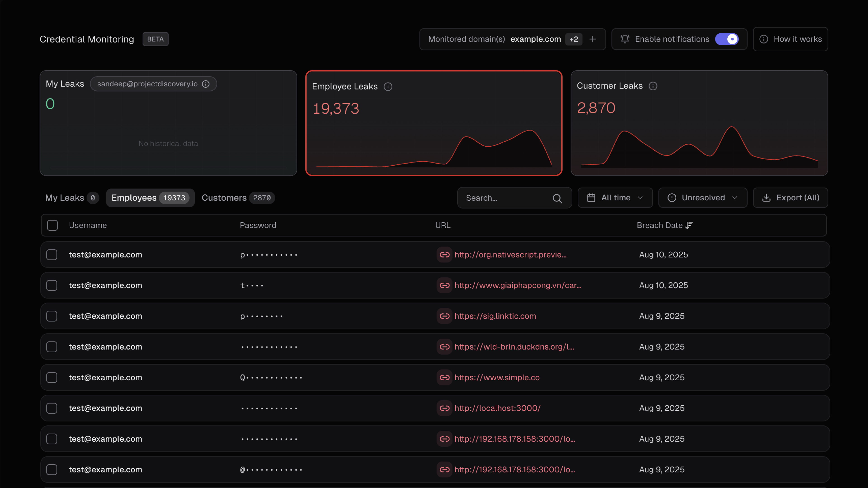Toggle Enable notifications off
The height and width of the screenshot is (488, 868).
tap(727, 39)
